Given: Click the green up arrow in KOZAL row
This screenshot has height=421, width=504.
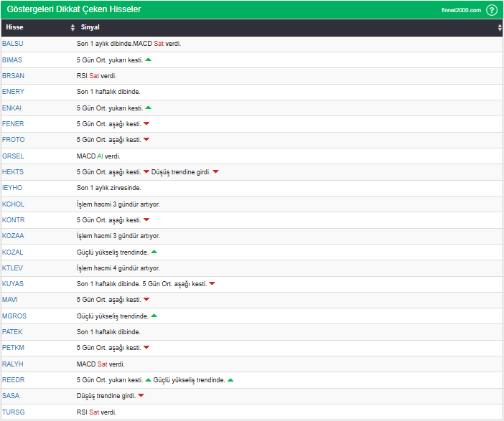Looking at the screenshot, I should point(154,252).
